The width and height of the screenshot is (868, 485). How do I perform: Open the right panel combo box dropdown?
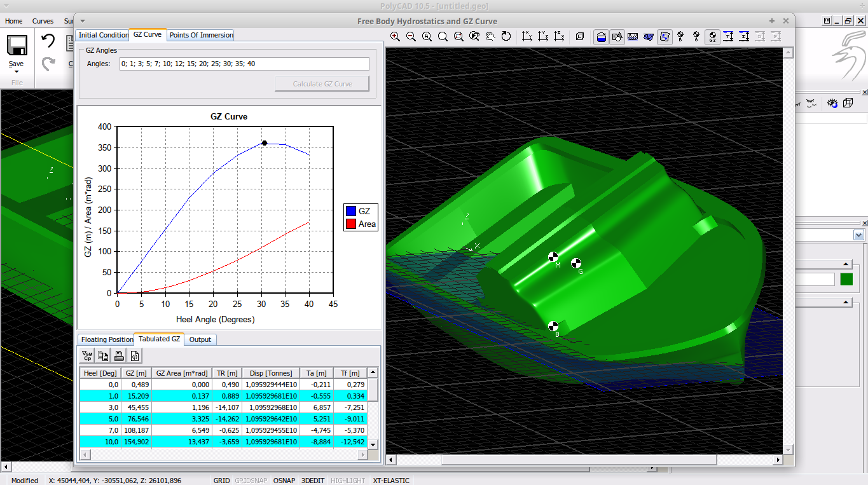[x=858, y=235]
